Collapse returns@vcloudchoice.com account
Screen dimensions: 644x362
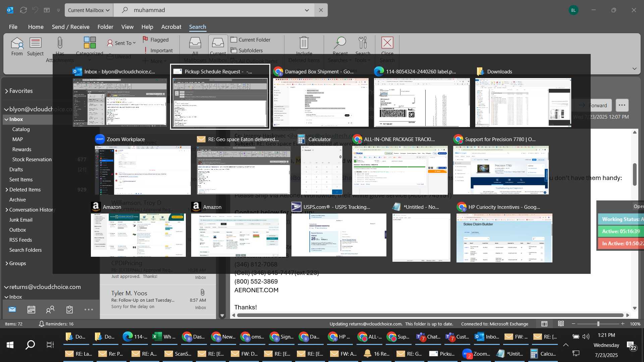tap(6, 287)
